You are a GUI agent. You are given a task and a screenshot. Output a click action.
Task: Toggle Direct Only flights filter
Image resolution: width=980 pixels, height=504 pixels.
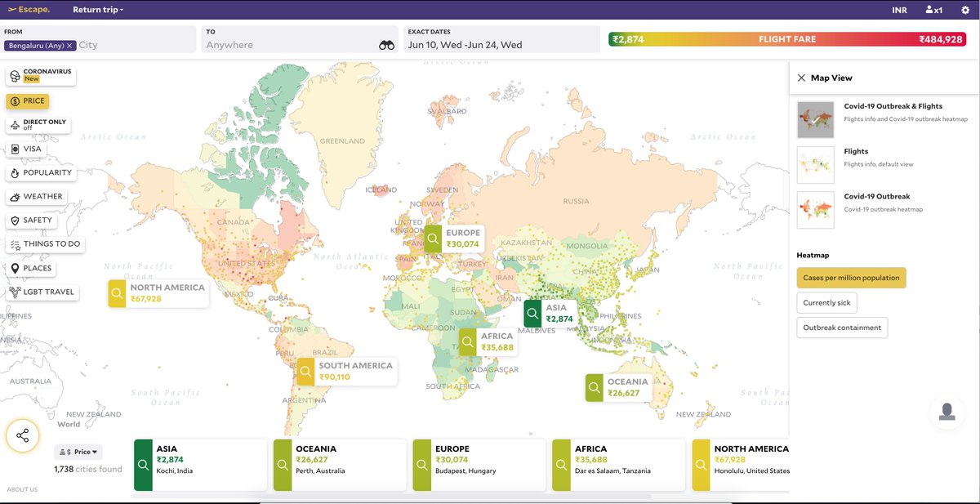pyautogui.click(x=38, y=125)
